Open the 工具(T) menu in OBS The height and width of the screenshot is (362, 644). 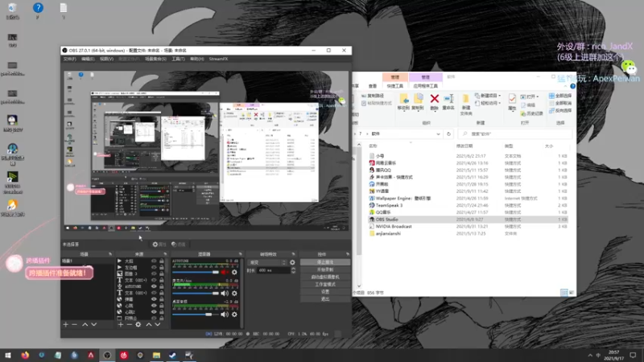tap(178, 59)
